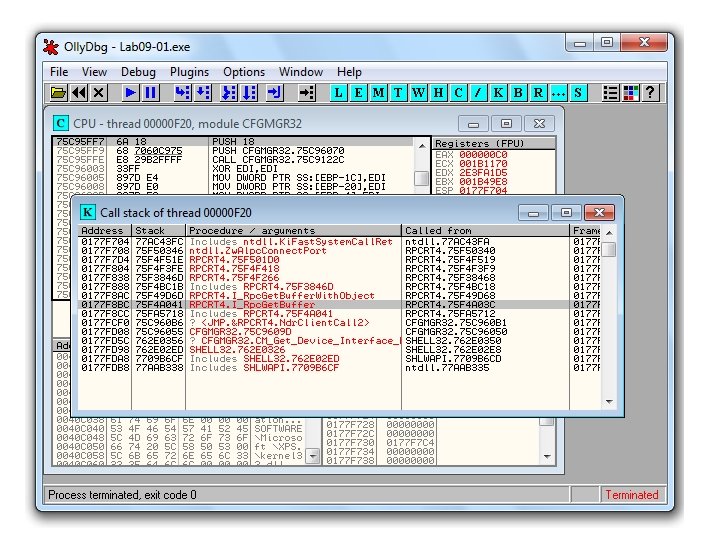Run the program with the Play icon
This screenshot has width=720, height=540.
click(130, 93)
